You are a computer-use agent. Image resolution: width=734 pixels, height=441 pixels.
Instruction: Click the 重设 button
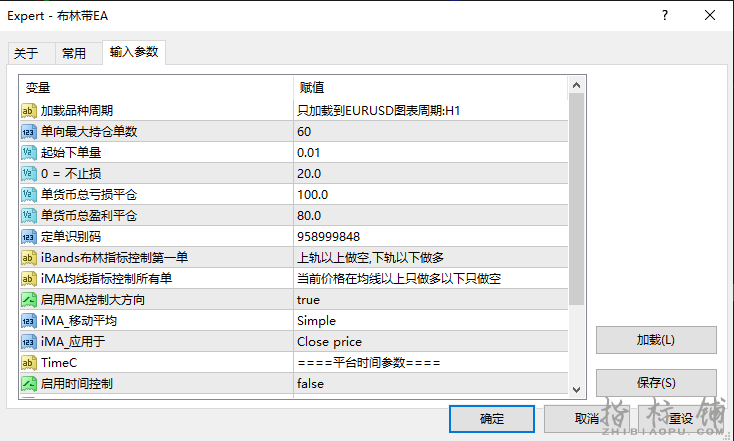(x=681, y=419)
